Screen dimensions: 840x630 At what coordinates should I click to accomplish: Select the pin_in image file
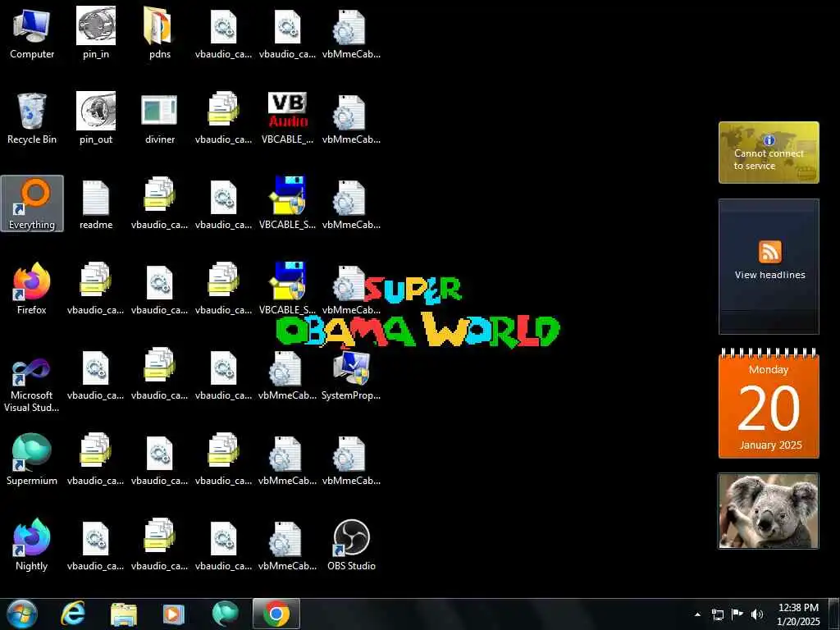point(96,33)
